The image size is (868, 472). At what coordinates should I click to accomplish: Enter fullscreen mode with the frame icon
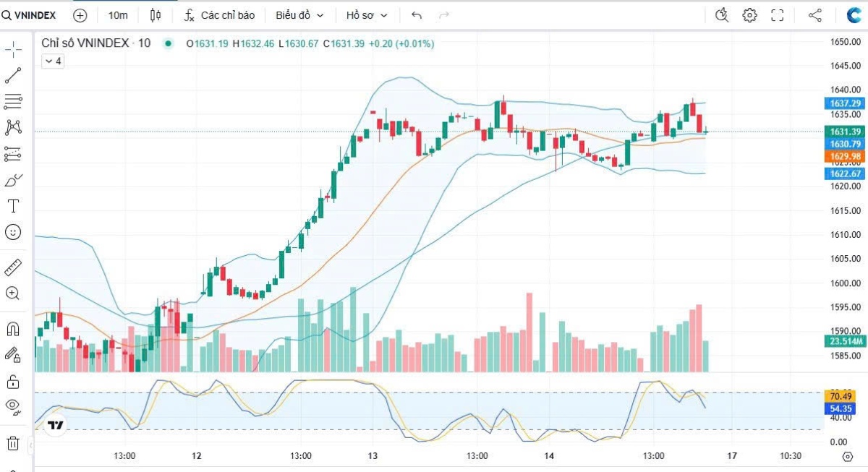pos(778,14)
